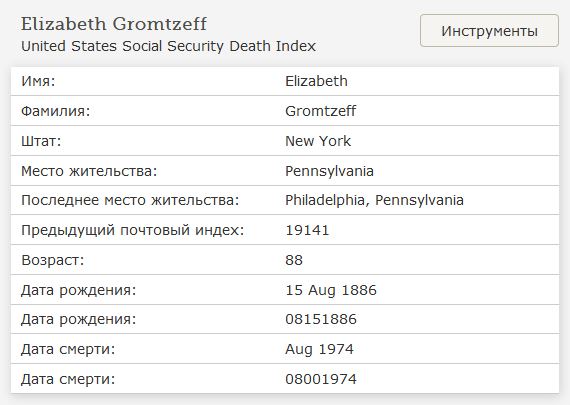Click the Фамилия field label
Viewport: 570px width, 405px height.
pos(56,111)
